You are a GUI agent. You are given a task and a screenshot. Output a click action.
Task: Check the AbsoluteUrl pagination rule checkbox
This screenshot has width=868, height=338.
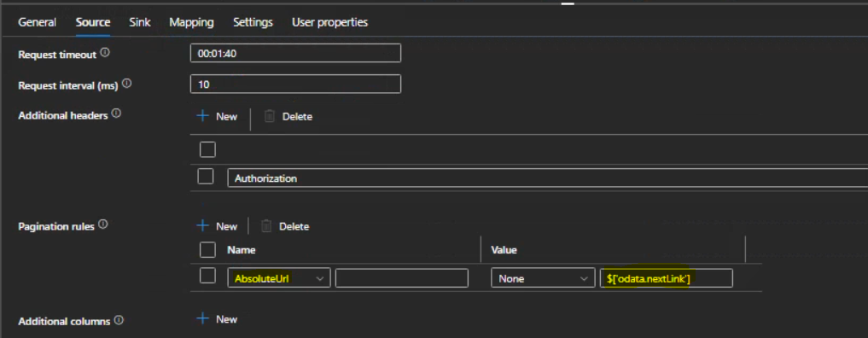tap(207, 276)
